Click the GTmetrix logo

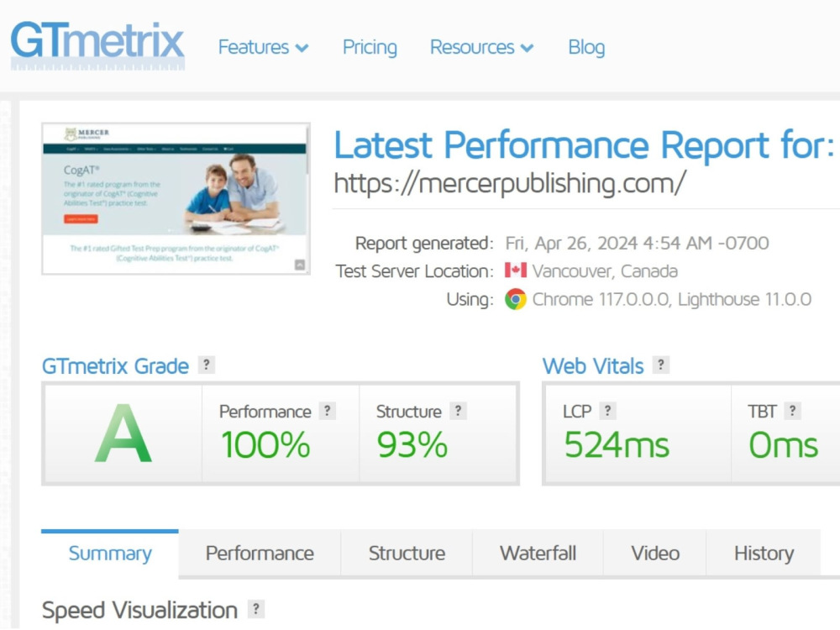[x=97, y=45]
